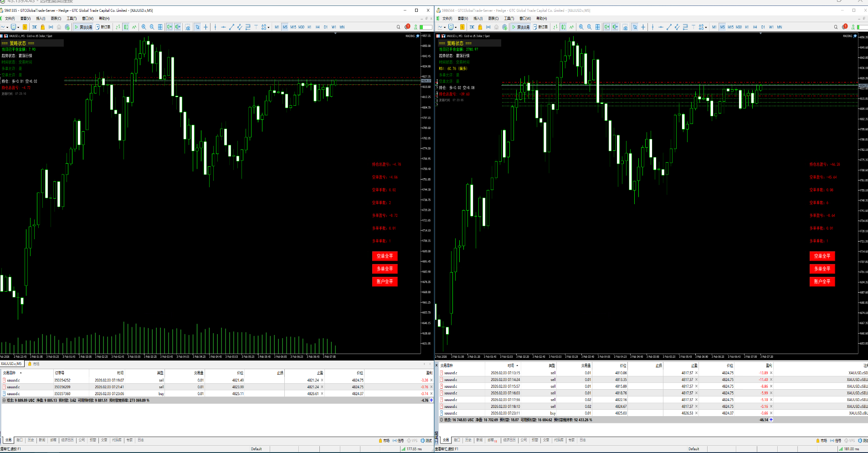Image resolution: width=868 pixels, height=453 pixels.
Task: Collapse the balance summary row in left window
Action: 4,401
